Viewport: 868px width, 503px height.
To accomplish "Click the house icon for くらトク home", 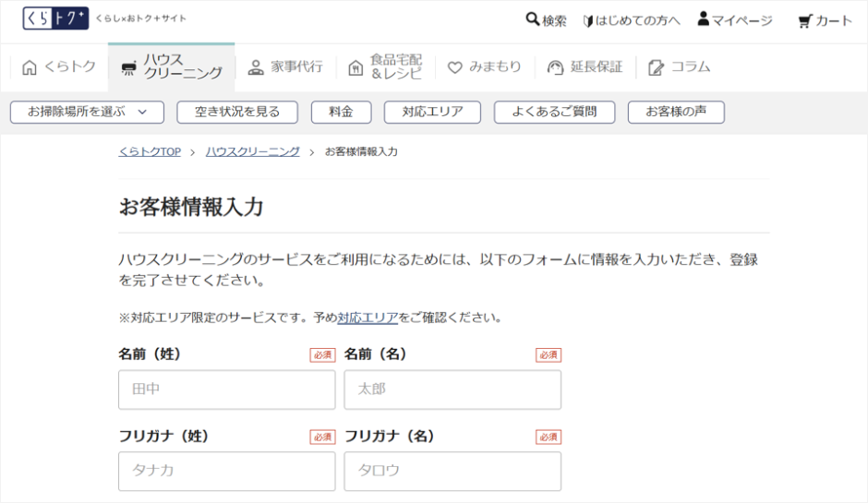I will click(30, 67).
